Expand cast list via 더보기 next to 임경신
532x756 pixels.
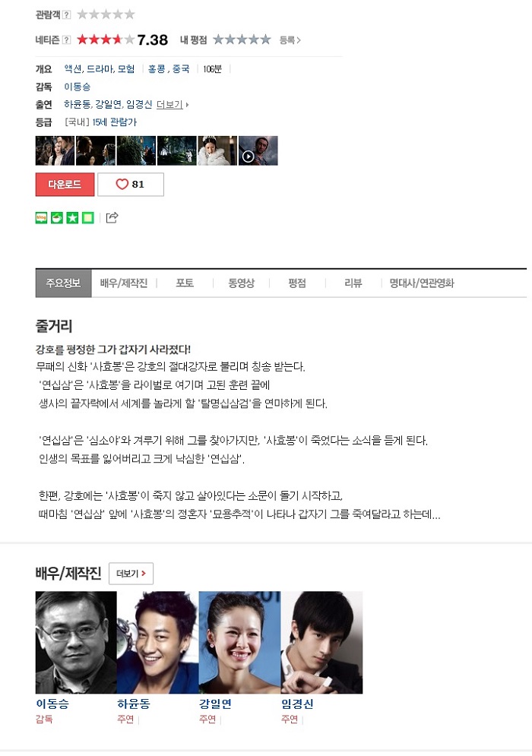(x=173, y=104)
